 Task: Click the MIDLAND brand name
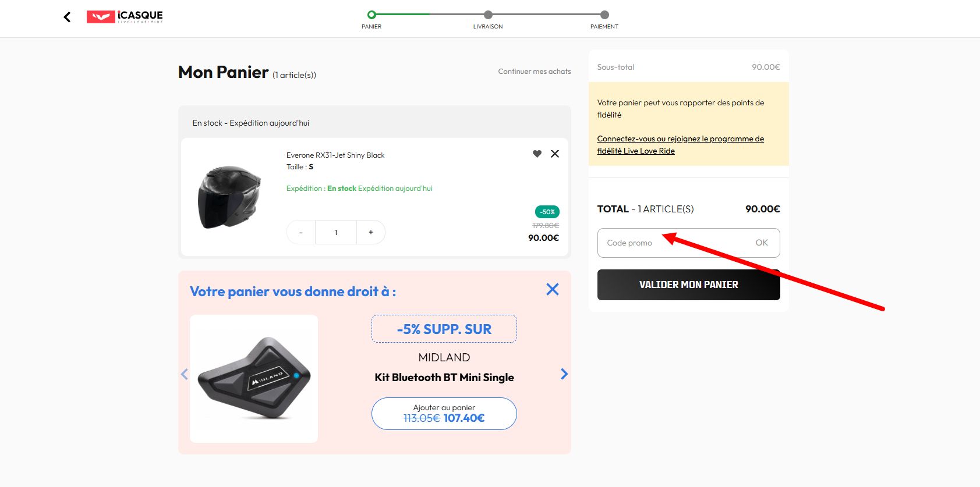[444, 357]
